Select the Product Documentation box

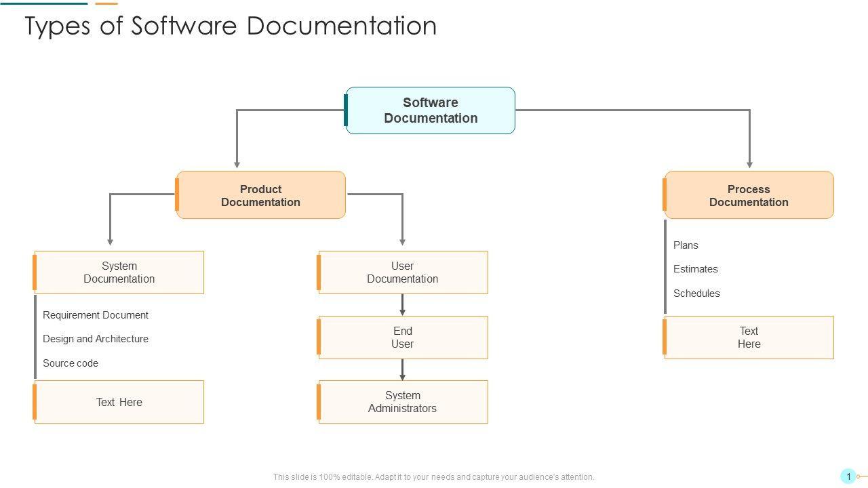tap(261, 195)
